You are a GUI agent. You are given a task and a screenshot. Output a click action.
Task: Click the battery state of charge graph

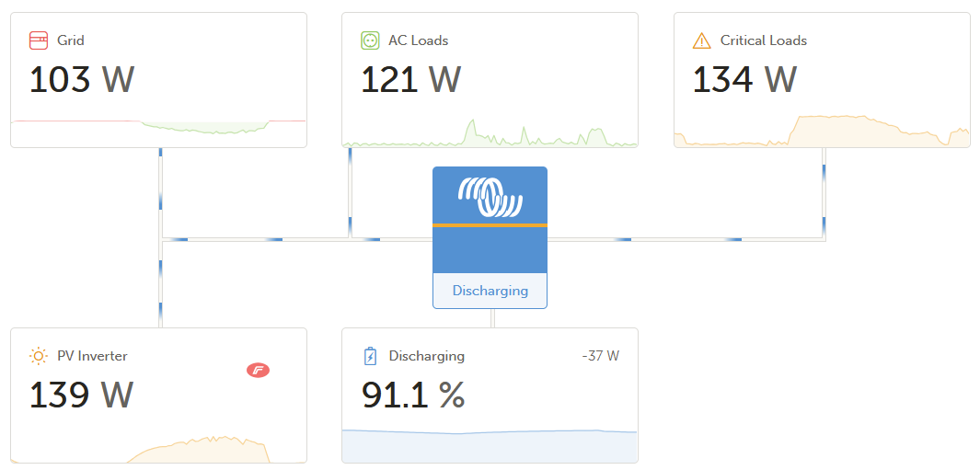click(x=490, y=445)
